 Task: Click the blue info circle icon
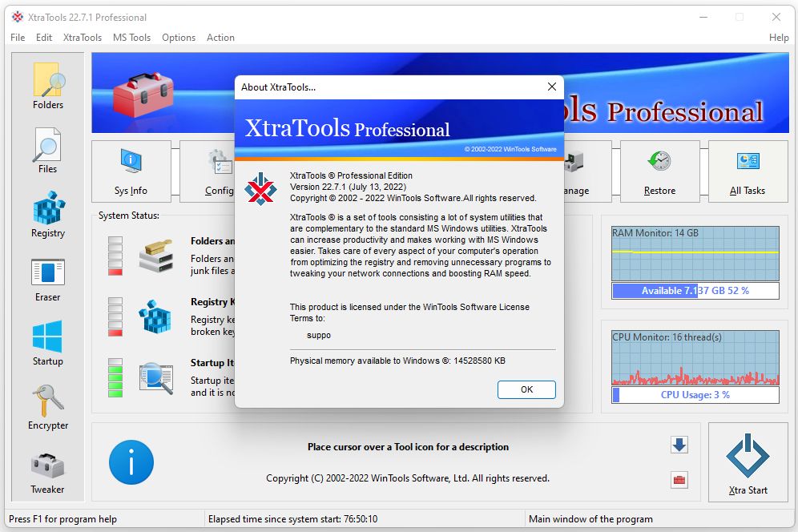[x=131, y=462]
